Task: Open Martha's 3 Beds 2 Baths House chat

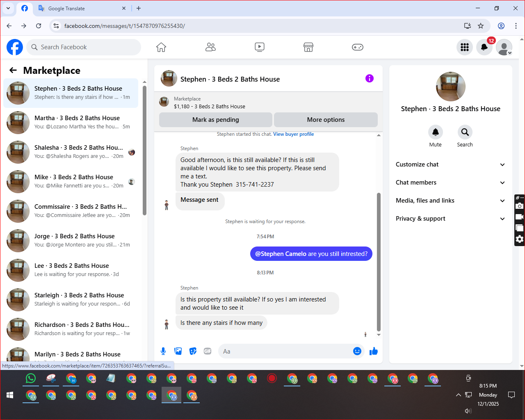Action: (x=71, y=123)
